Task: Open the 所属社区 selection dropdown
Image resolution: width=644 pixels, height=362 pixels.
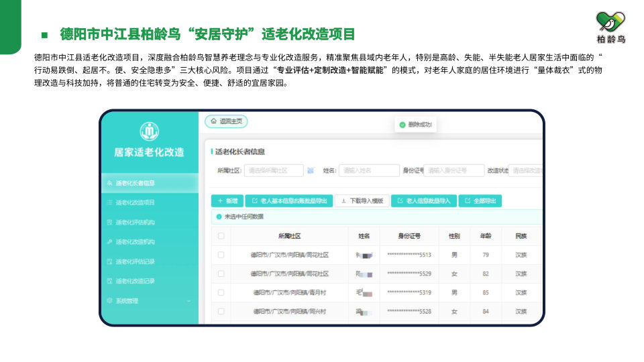Action: [274, 170]
